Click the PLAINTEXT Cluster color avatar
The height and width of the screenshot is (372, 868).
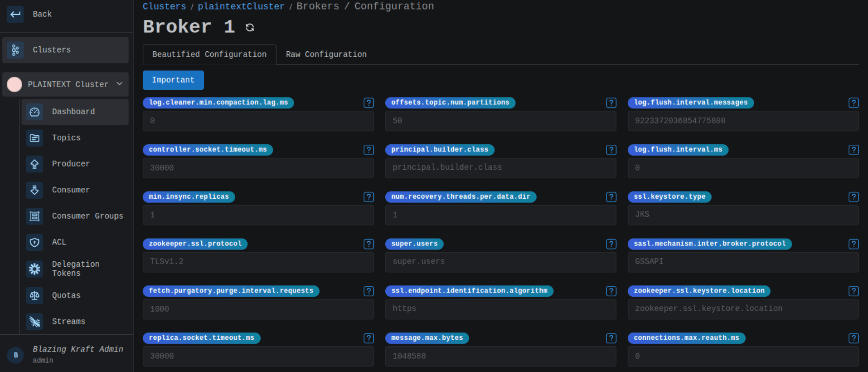pyautogui.click(x=15, y=84)
